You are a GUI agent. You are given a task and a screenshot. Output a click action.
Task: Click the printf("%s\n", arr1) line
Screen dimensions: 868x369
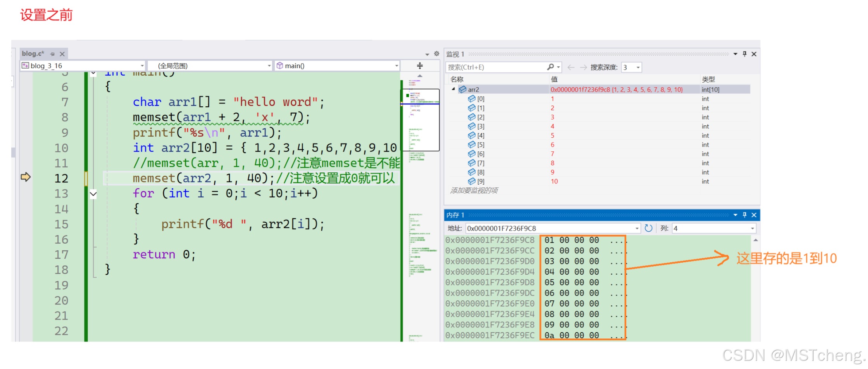(207, 133)
